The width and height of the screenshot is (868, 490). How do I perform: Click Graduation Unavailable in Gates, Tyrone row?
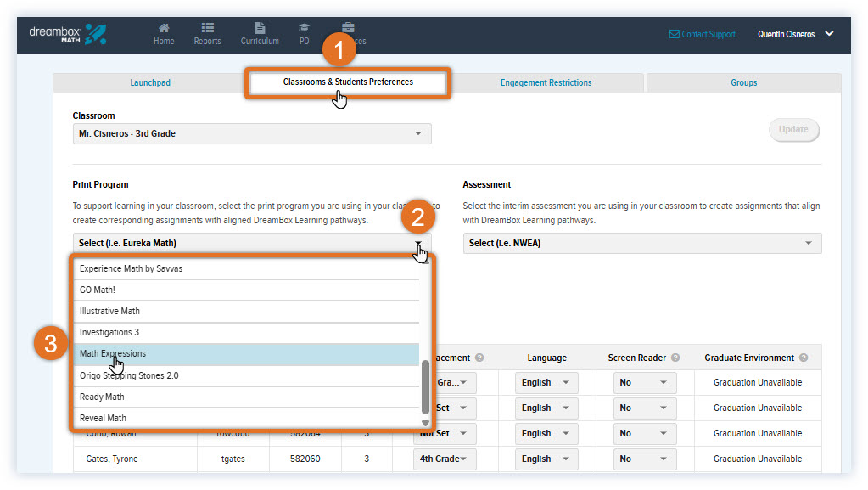758,459
